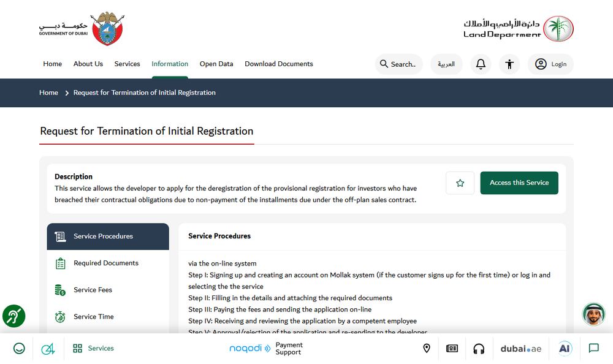This screenshot has width=613, height=364.
Task: Open the About Us menu
Action: pos(88,64)
